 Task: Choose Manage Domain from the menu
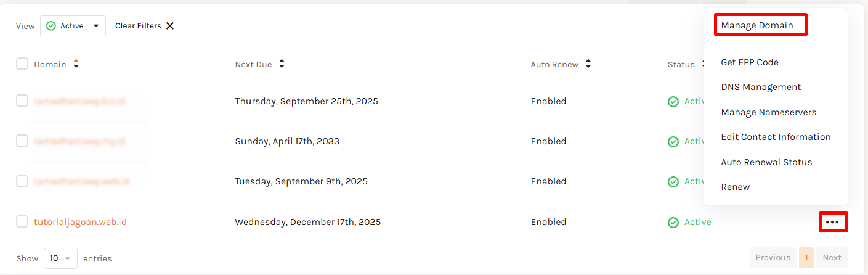click(757, 25)
